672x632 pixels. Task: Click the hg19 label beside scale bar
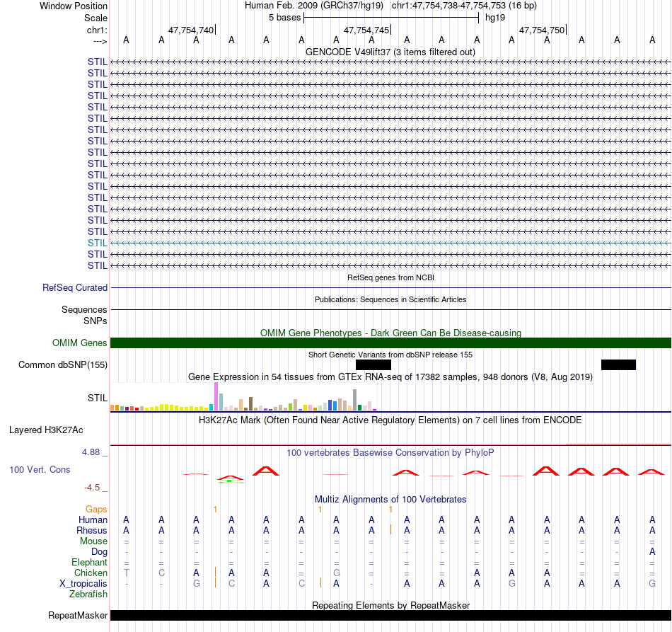coord(495,18)
